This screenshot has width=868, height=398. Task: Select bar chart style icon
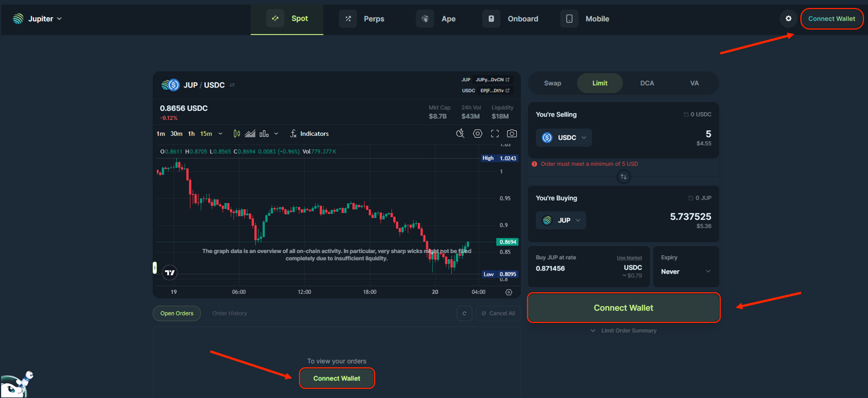(x=264, y=134)
